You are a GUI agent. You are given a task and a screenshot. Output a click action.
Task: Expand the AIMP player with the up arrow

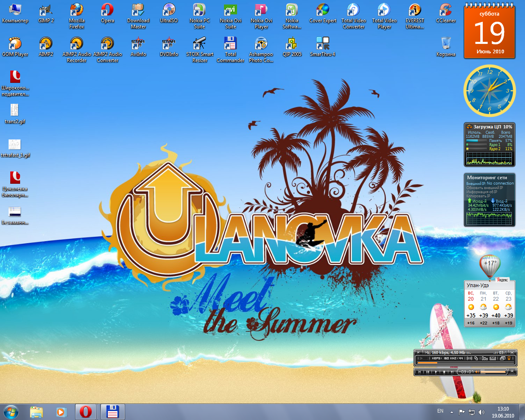512,372
